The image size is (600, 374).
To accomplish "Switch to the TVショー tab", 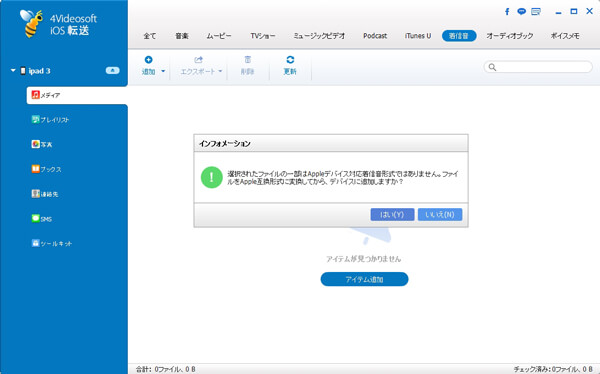I will (262, 36).
